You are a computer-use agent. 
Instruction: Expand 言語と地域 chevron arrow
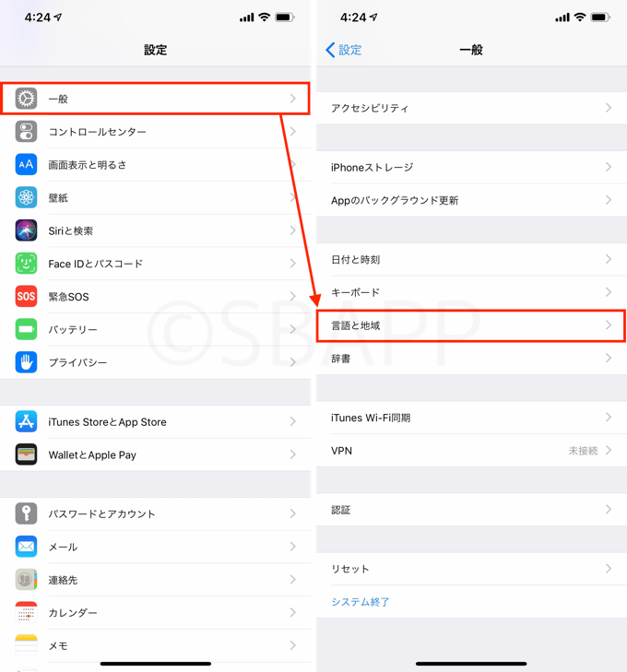609,325
